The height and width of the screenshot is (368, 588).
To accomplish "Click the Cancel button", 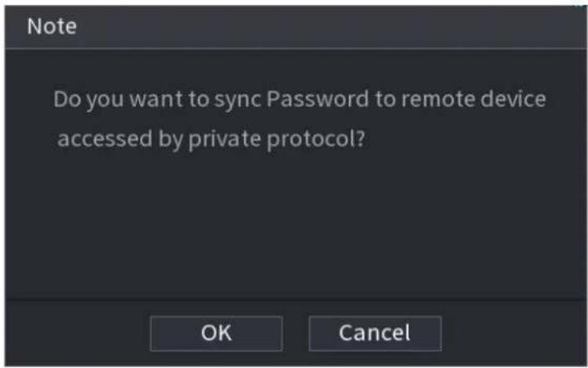I will click(375, 333).
